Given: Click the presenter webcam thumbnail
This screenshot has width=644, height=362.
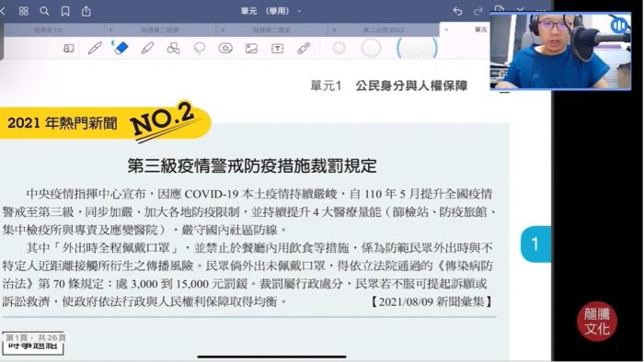Looking at the screenshot, I should click(x=560, y=51).
